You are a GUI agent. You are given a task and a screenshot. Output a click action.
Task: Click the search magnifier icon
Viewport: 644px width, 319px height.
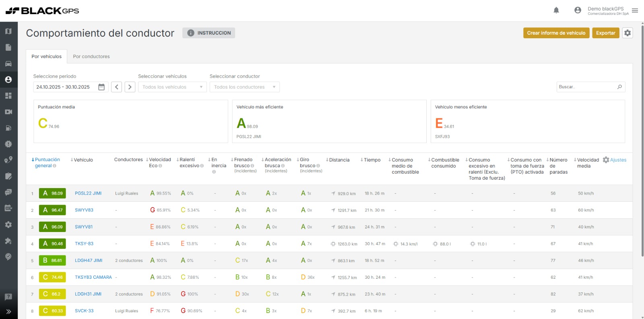point(619,87)
